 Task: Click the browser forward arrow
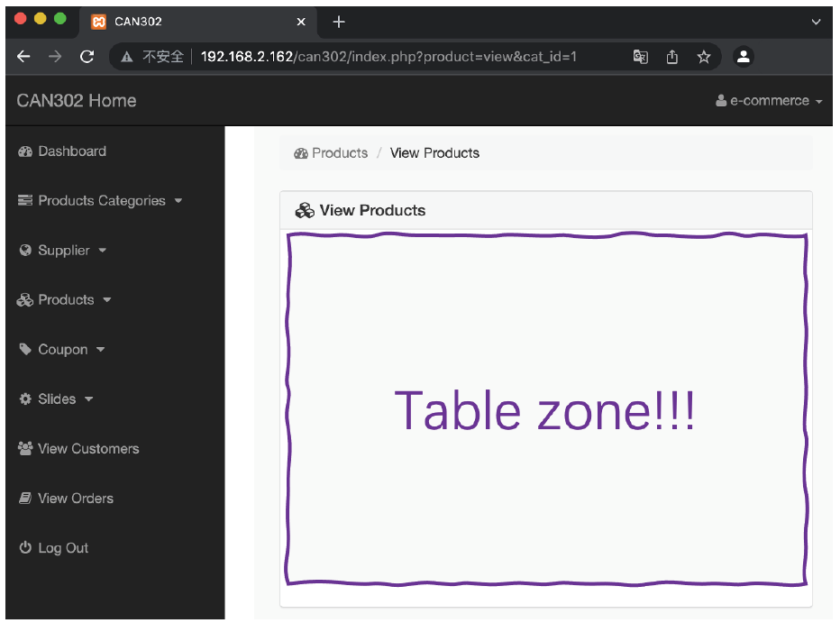point(55,57)
